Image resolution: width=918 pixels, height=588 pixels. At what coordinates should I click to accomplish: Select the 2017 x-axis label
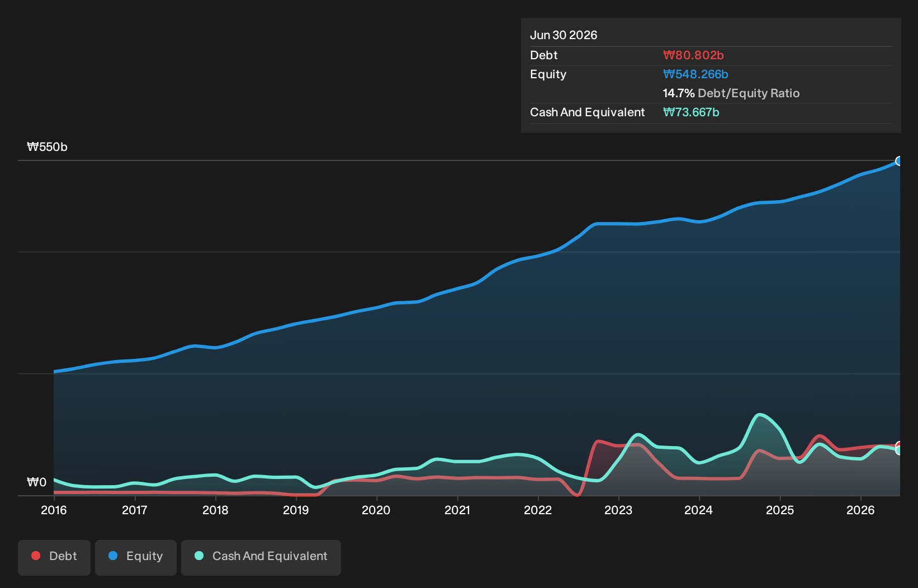[x=134, y=510]
